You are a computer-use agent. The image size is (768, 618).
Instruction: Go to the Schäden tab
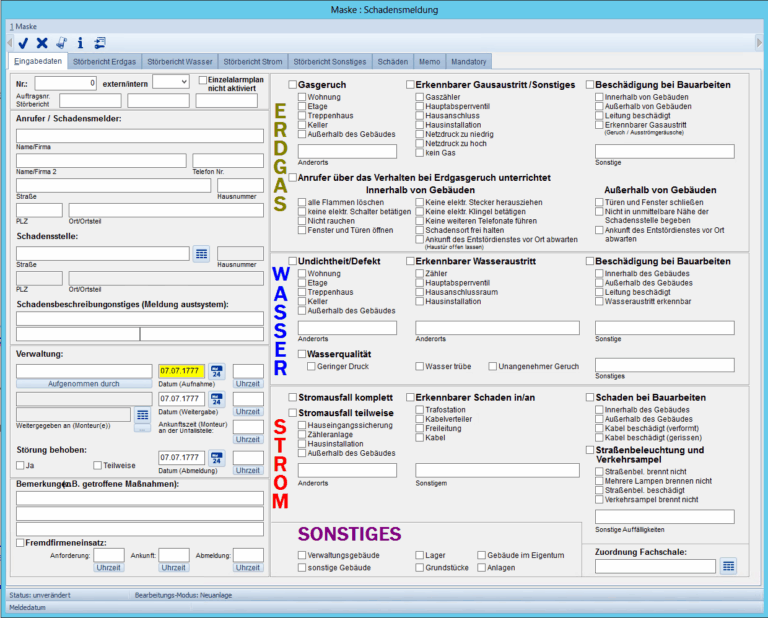click(392, 62)
